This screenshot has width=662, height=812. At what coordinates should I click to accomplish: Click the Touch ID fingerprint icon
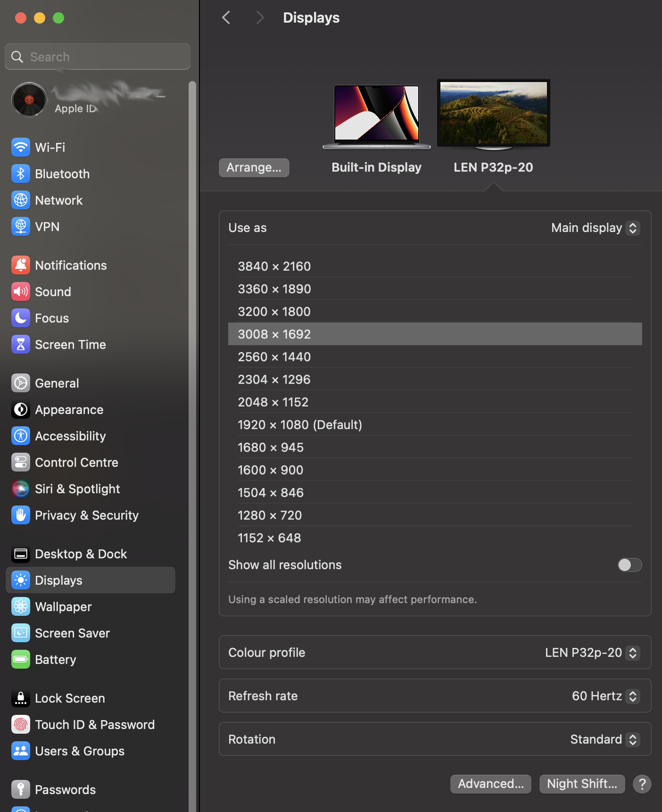[x=20, y=724]
